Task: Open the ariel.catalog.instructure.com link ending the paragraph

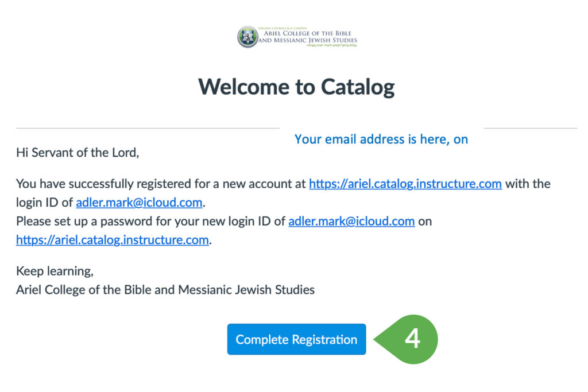Action: (x=113, y=240)
